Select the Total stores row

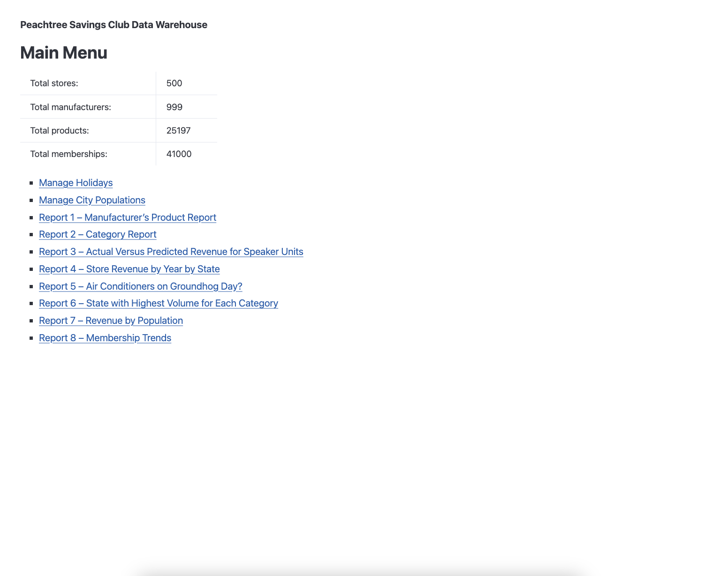pyautogui.click(x=54, y=83)
